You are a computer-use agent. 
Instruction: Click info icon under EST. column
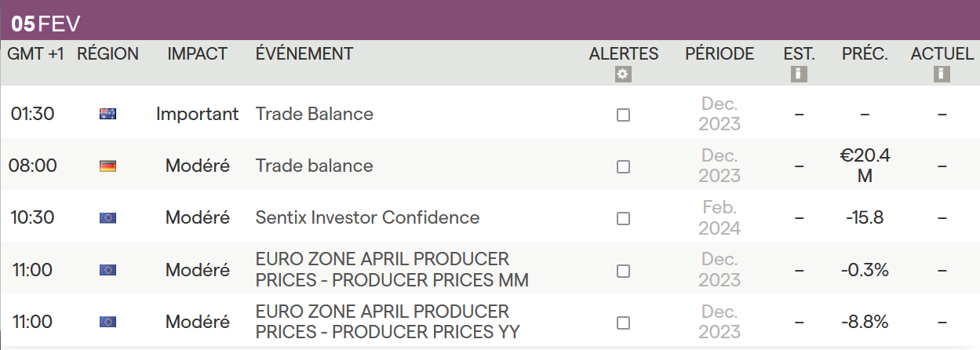coord(799,75)
